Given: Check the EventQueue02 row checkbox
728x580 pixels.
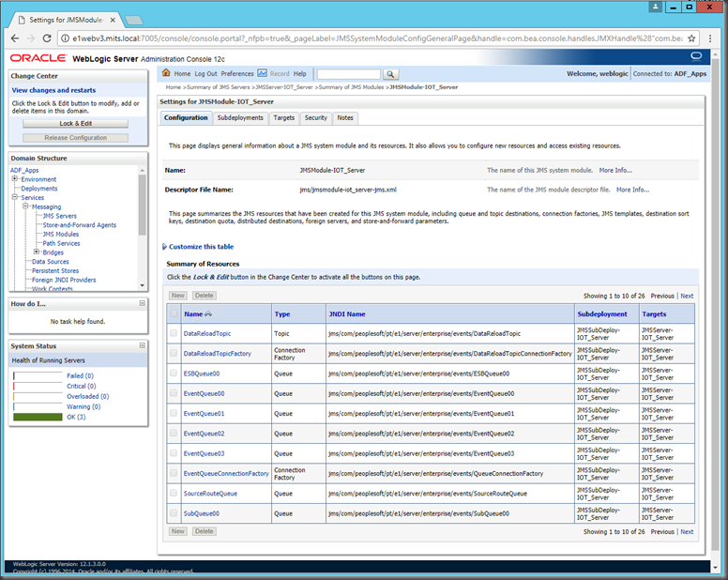Looking at the screenshot, I should point(174,433).
